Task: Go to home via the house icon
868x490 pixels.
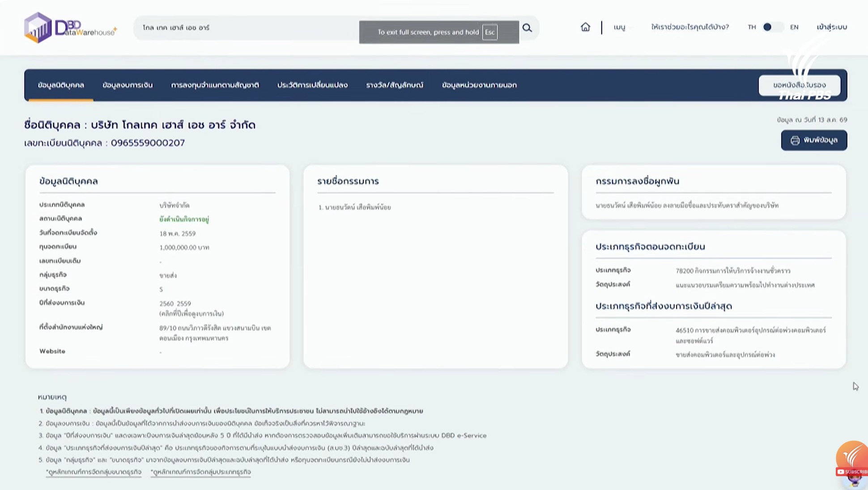Action: (x=585, y=27)
